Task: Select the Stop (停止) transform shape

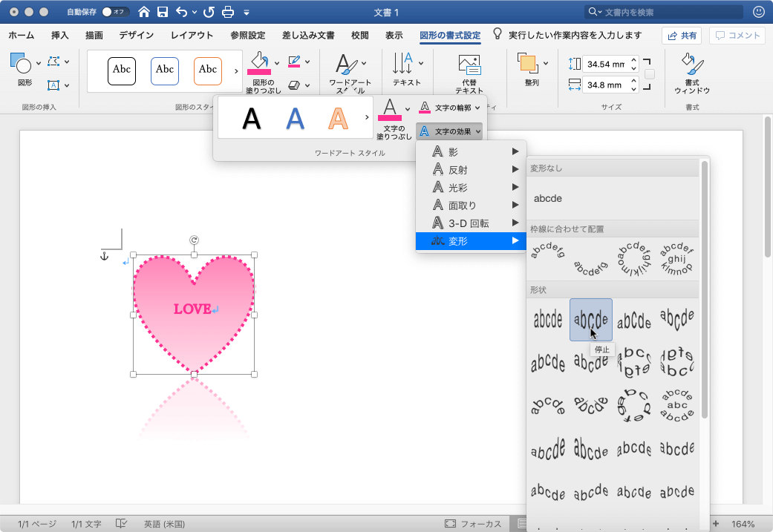Action: coord(590,320)
